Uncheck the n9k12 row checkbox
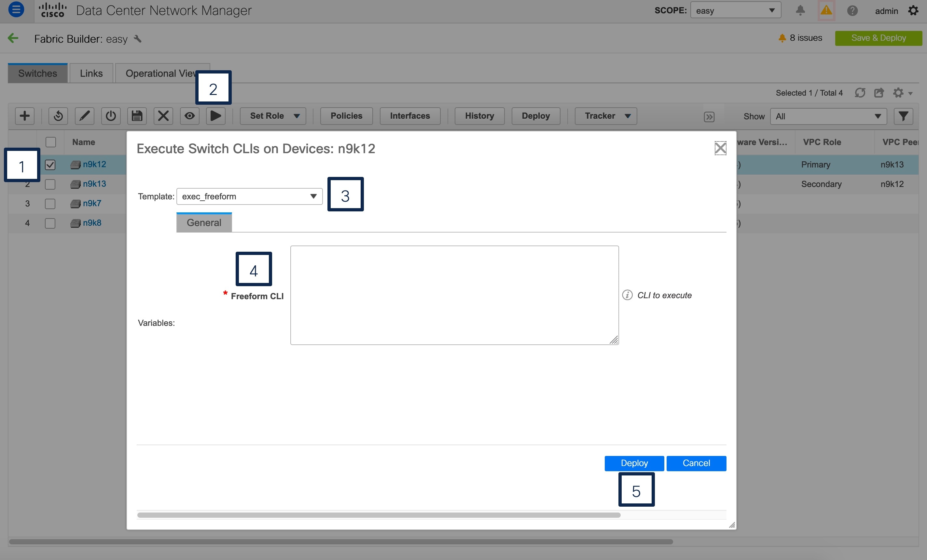This screenshot has height=560, width=927. (50, 165)
